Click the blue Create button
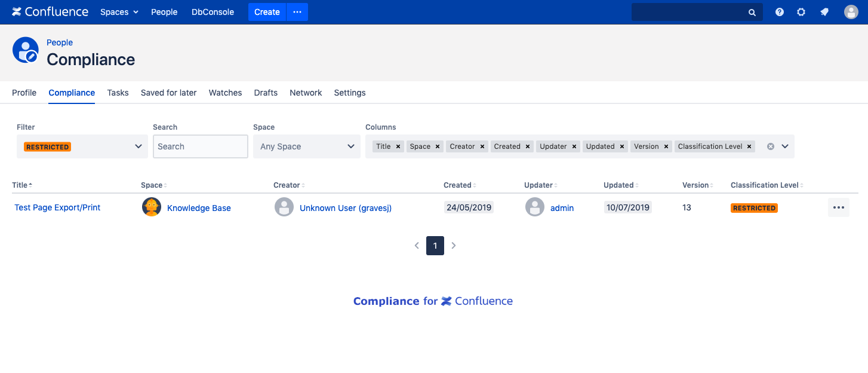868x373 pixels. (x=267, y=12)
